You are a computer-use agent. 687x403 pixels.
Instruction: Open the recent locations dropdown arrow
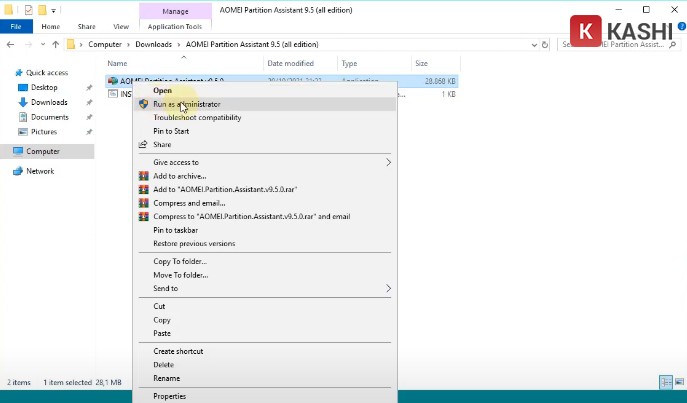[42, 44]
